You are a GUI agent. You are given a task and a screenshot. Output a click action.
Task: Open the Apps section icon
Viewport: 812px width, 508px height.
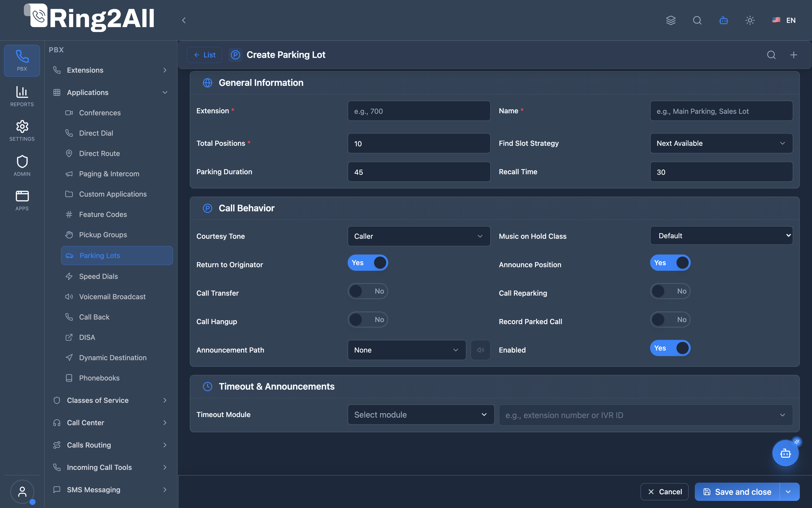pos(22,200)
